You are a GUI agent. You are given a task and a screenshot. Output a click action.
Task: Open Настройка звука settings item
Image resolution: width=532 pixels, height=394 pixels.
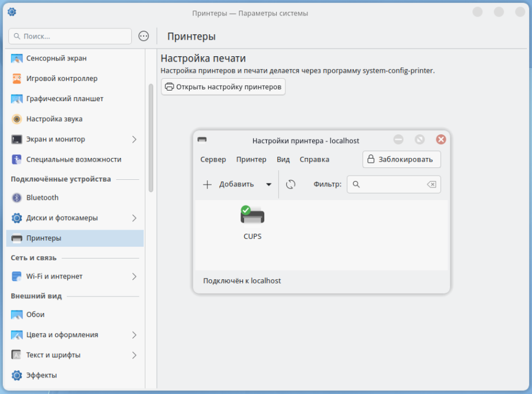point(75,119)
